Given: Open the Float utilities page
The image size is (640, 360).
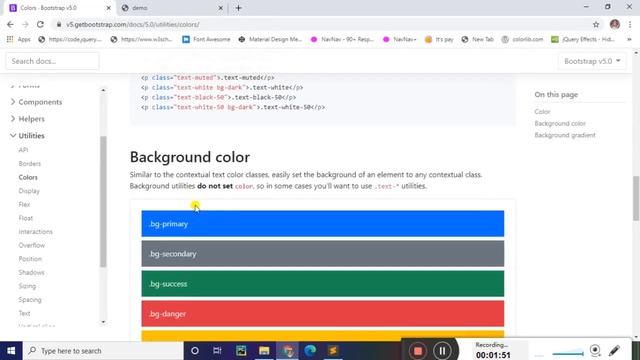Looking at the screenshot, I should 26,218.
